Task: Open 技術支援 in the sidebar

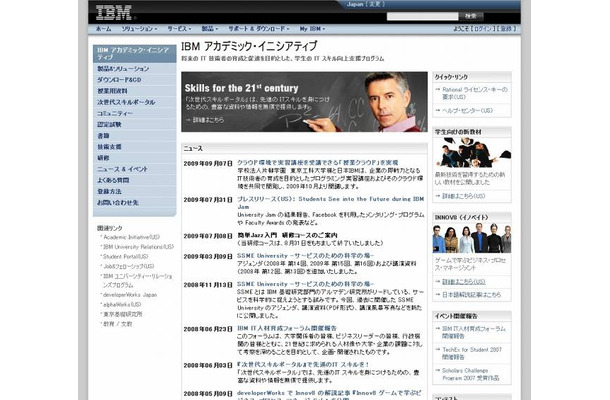Action: coord(109,147)
